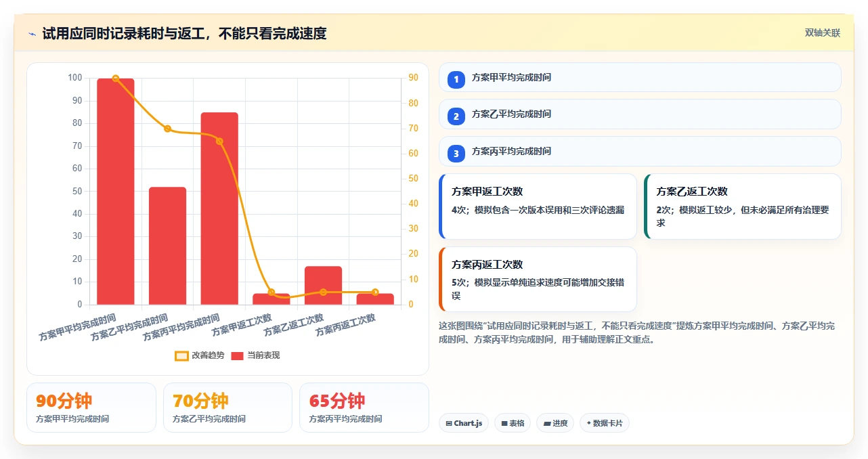
Task: Click x-axis label 方案乙返工次数
Action: [294, 325]
